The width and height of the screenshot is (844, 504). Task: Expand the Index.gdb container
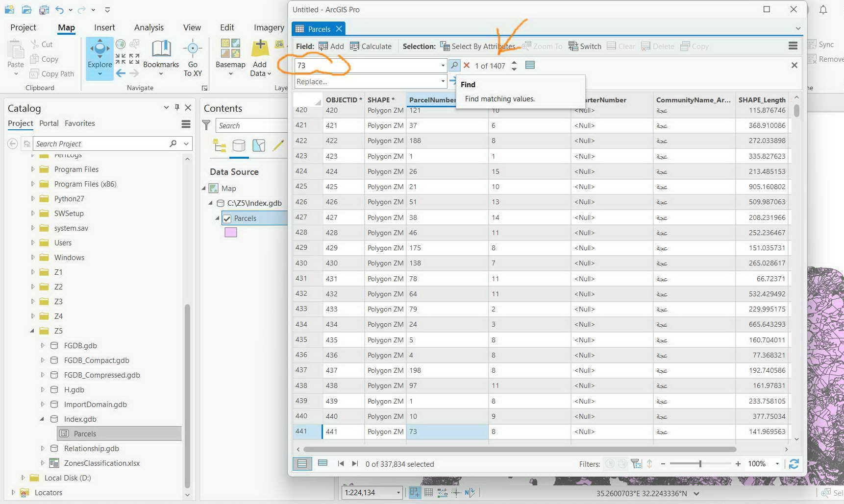pyautogui.click(x=42, y=419)
